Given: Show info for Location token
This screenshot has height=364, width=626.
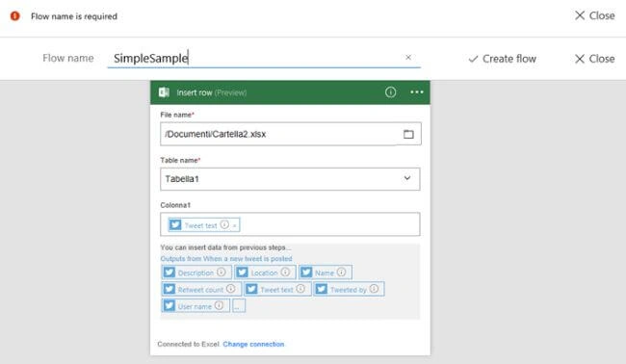Looking at the screenshot, I should click(x=285, y=273).
